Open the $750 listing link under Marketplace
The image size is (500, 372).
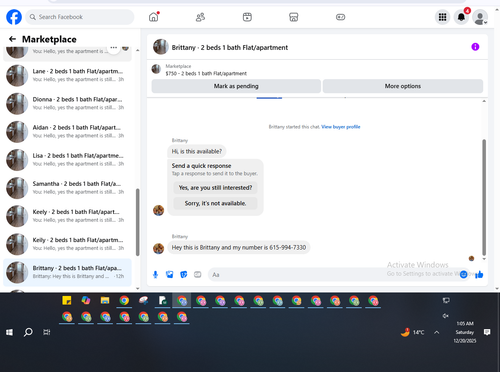[206, 73]
